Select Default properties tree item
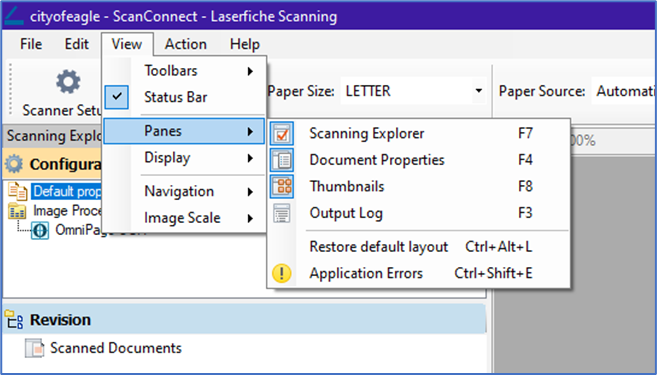657x375 pixels. pyautogui.click(x=66, y=191)
